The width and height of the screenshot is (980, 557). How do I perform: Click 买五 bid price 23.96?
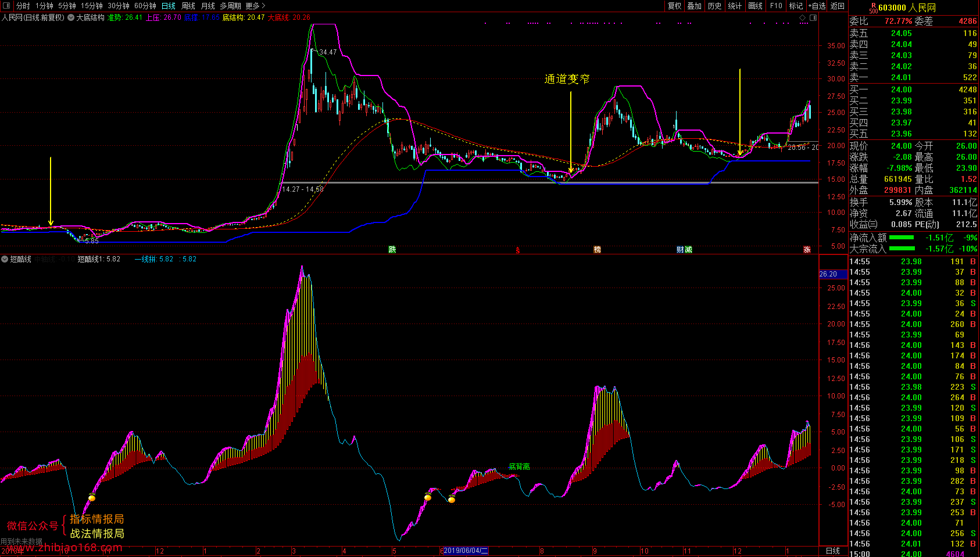pos(902,134)
